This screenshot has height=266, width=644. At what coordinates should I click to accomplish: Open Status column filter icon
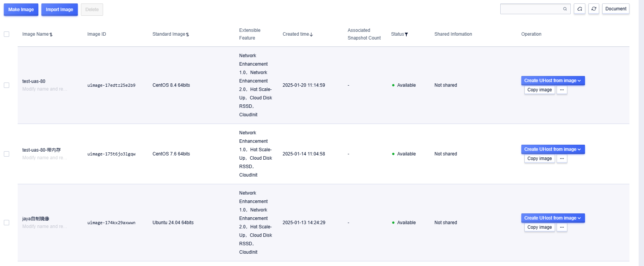pyautogui.click(x=406, y=35)
